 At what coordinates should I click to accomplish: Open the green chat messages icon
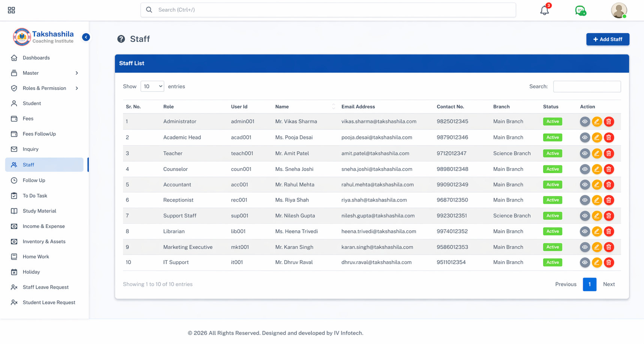580,11
